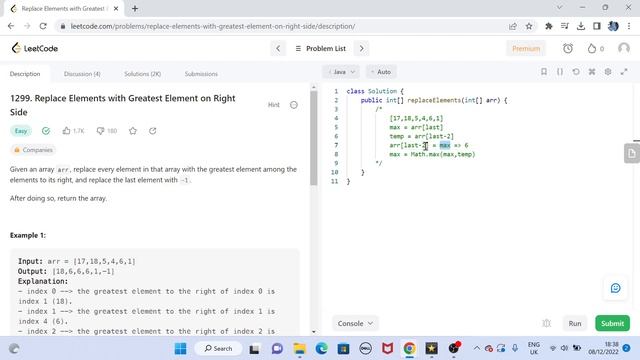640x360 pixels.
Task: Open the Problem List
Action: (x=320, y=49)
